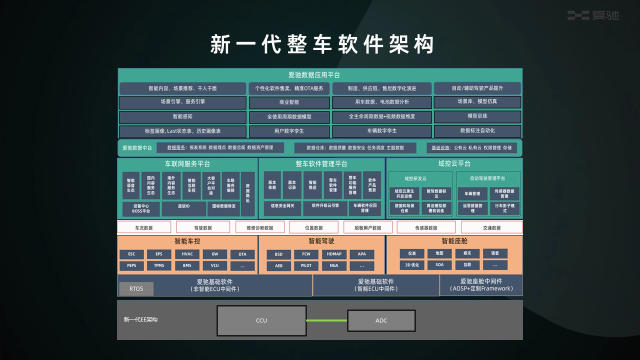640x360 pixels.
Task: Select the 模型训练 box
Action: point(477,116)
